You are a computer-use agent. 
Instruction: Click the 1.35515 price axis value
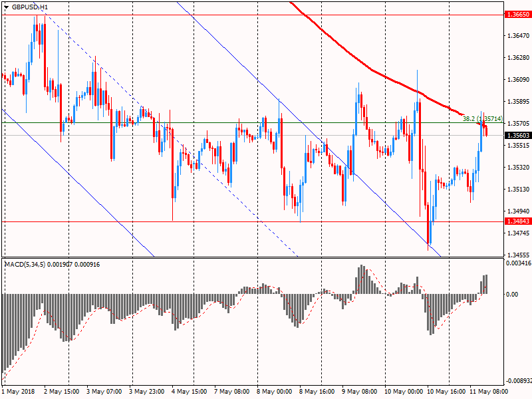(518, 146)
